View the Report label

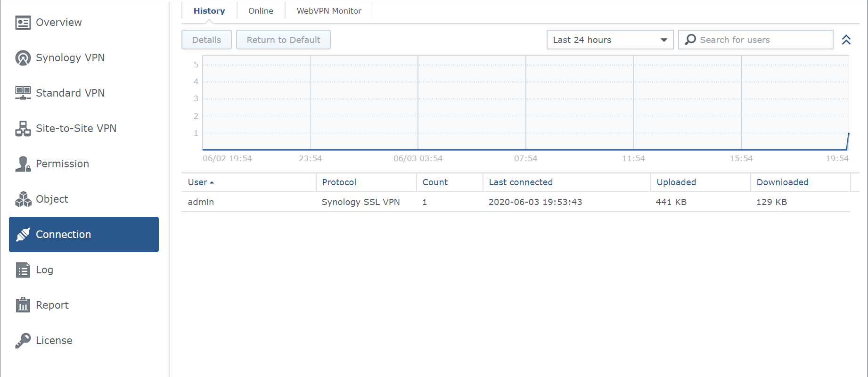pos(52,305)
